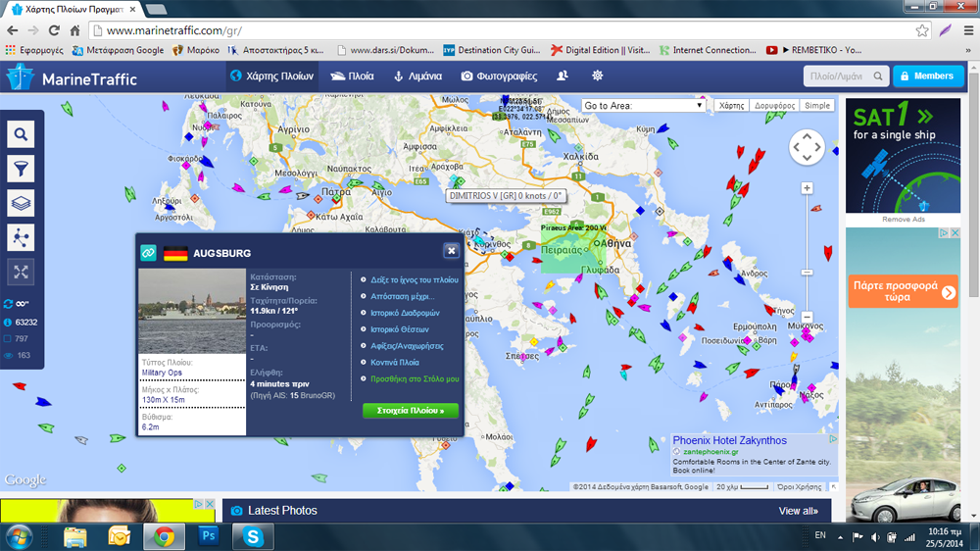Viewport: 980px width, 551px height.
Task: Switch map type to 'Δορυφόρος'
Action: coord(774,106)
